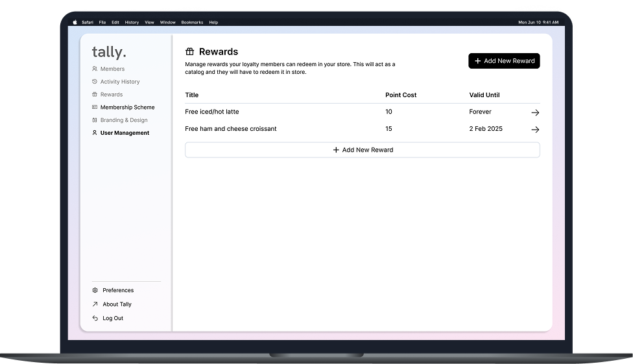This screenshot has width=633, height=364.
Task: Open the Safari File menu
Action: 102,23
